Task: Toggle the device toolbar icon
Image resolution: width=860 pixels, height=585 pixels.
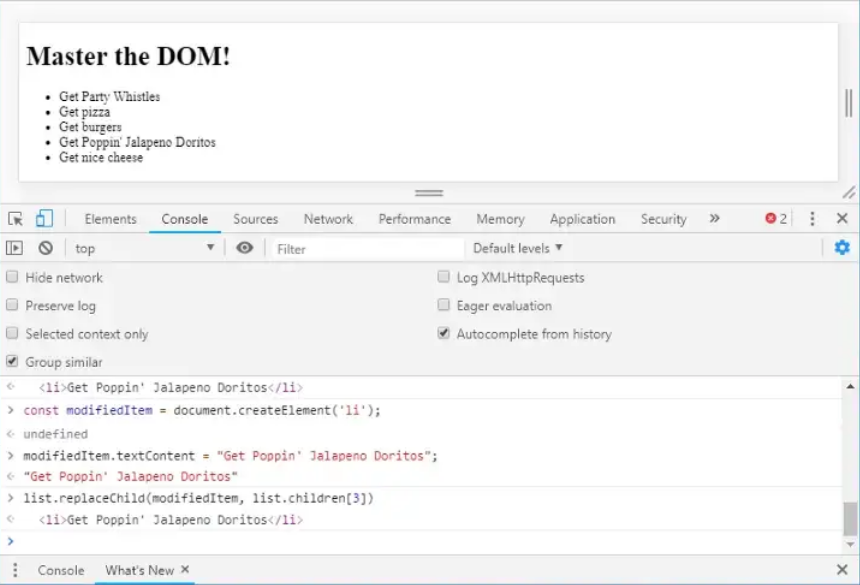Action: [x=44, y=219]
